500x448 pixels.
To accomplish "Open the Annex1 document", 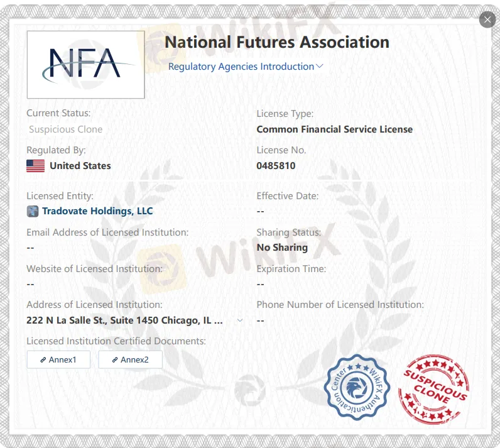I will point(58,359).
